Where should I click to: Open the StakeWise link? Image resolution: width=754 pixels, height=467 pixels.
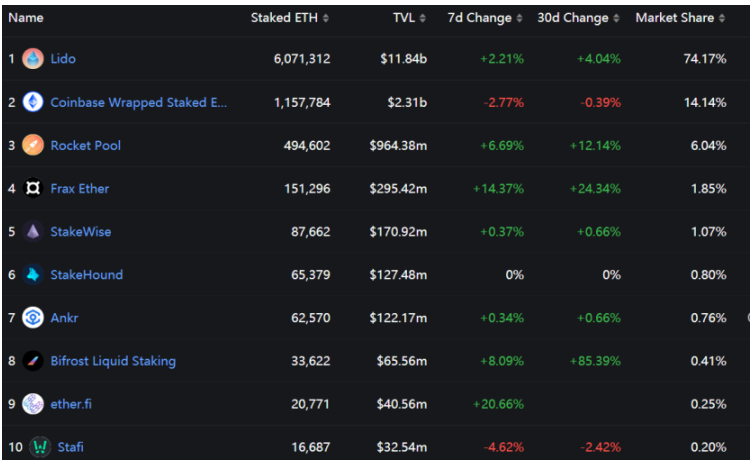[81, 232]
